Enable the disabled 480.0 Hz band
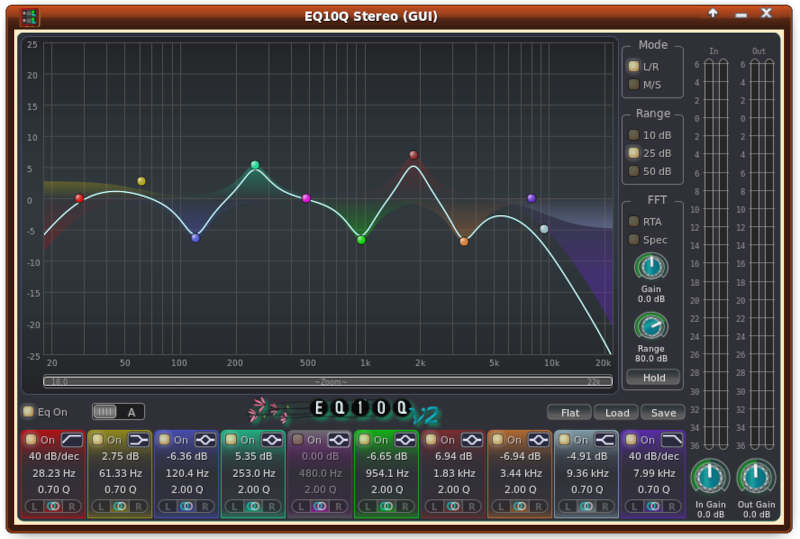The width and height of the screenshot is (800, 539). [x=296, y=440]
